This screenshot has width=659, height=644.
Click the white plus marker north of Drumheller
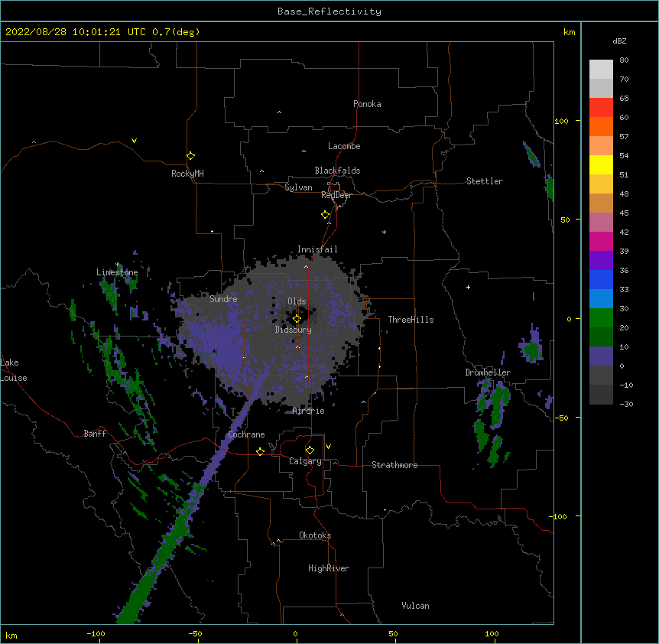pyautogui.click(x=468, y=287)
